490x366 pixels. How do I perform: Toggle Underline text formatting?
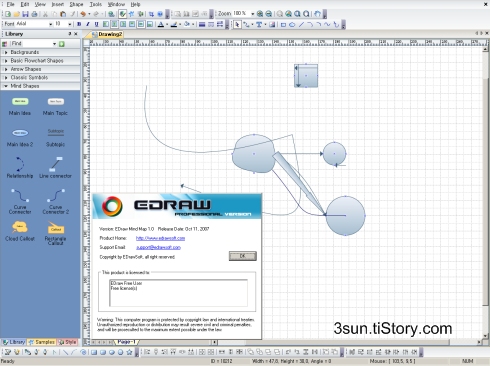96,24
